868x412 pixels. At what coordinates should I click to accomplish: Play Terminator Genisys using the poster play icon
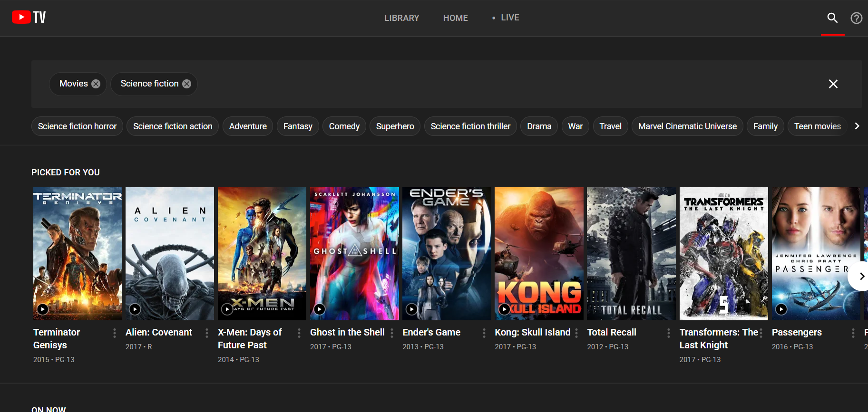pos(43,309)
